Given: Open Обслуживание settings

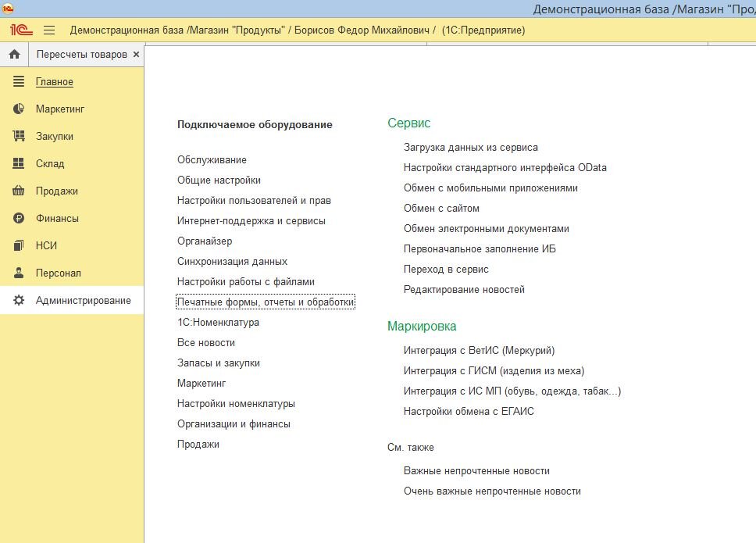Looking at the screenshot, I should (x=212, y=159).
